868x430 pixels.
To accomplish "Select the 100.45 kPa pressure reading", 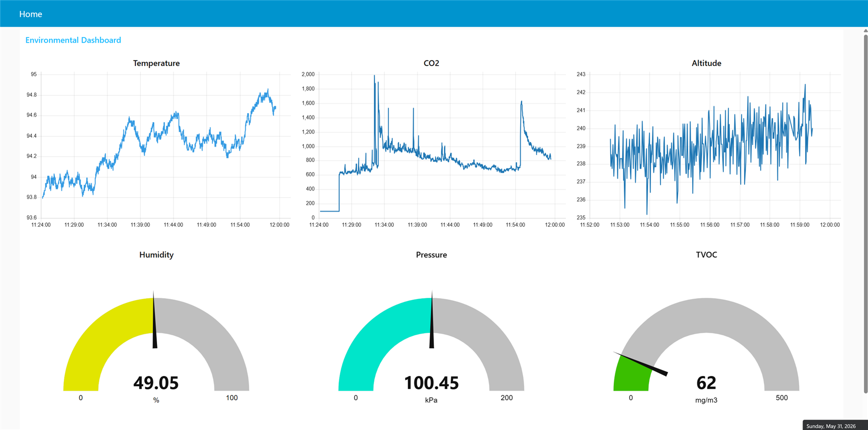I will tap(431, 383).
